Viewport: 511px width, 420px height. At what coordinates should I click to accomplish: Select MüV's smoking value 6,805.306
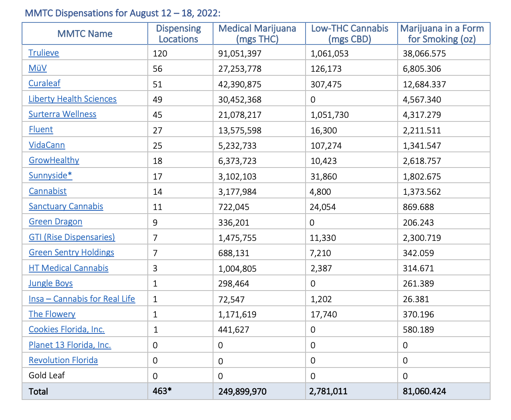[x=422, y=69]
